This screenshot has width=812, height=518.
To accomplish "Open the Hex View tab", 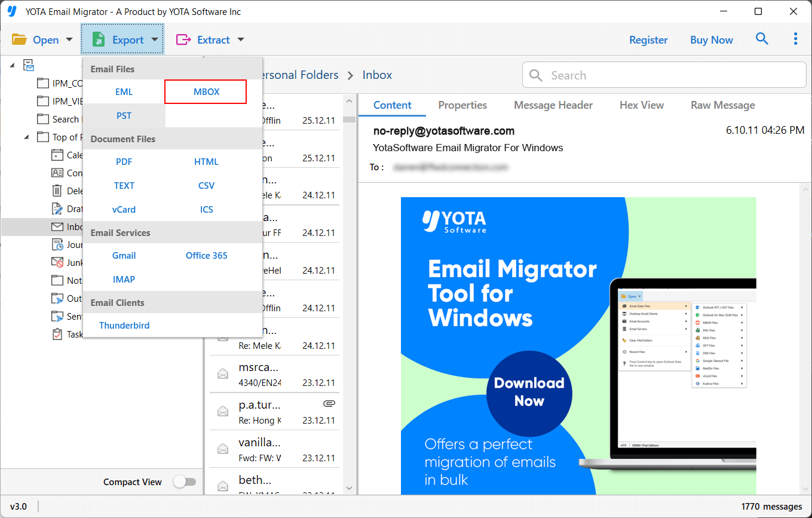I will [641, 105].
